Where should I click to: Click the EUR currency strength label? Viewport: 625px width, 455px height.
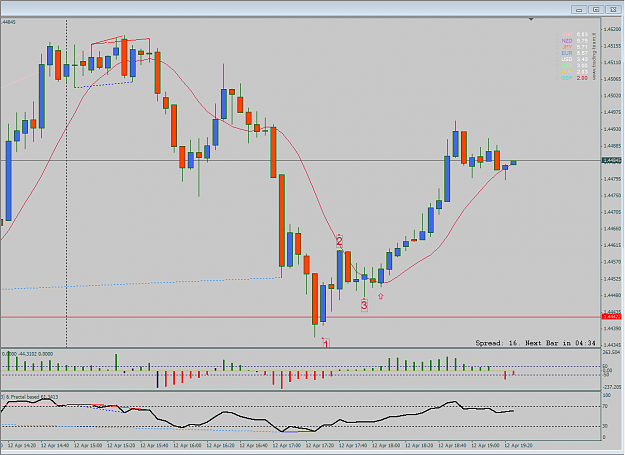pos(566,53)
